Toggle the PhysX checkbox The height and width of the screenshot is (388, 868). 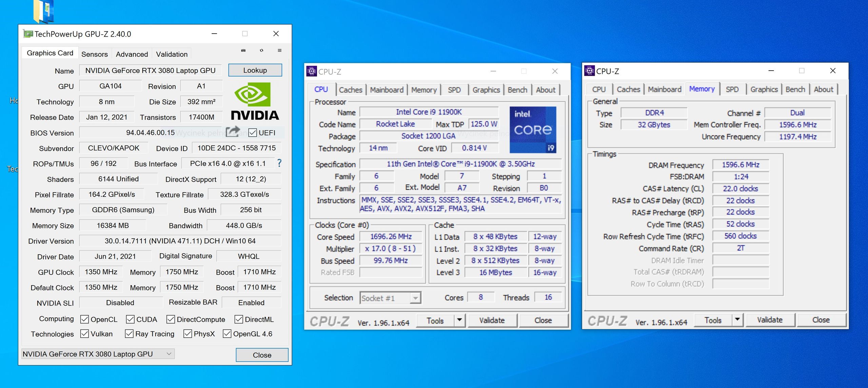tap(188, 334)
